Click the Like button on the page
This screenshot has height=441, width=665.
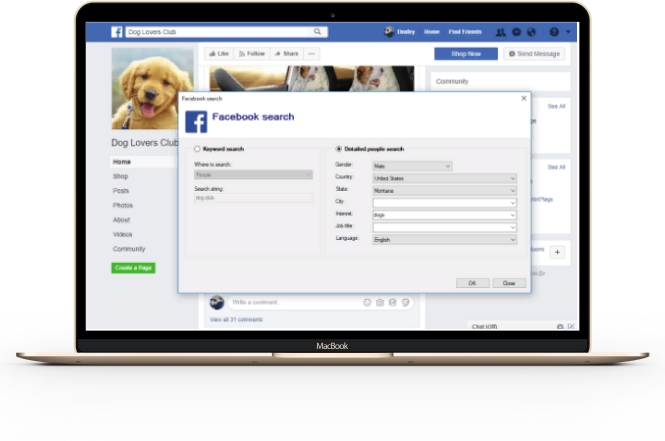coord(219,54)
